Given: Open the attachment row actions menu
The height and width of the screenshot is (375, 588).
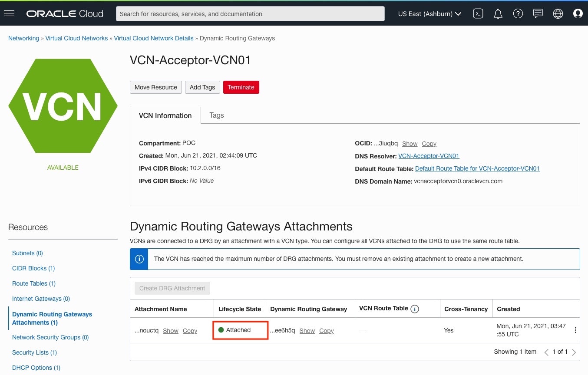Looking at the screenshot, I should tap(575, 330).
